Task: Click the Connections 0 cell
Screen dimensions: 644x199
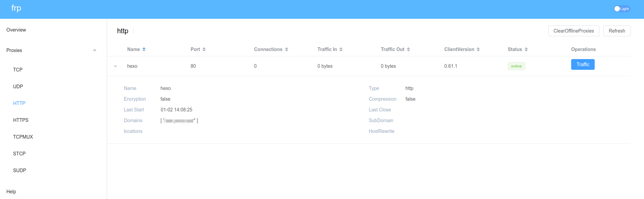Action: coord(255,66)
